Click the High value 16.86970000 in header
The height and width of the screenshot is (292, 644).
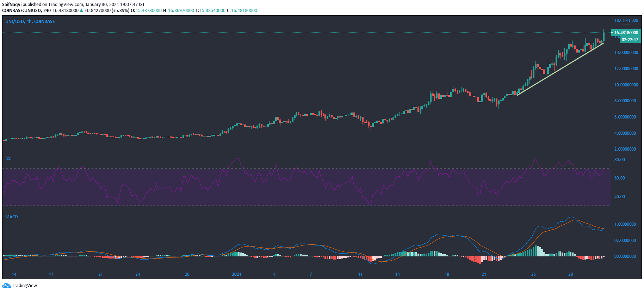pos(181,11)
